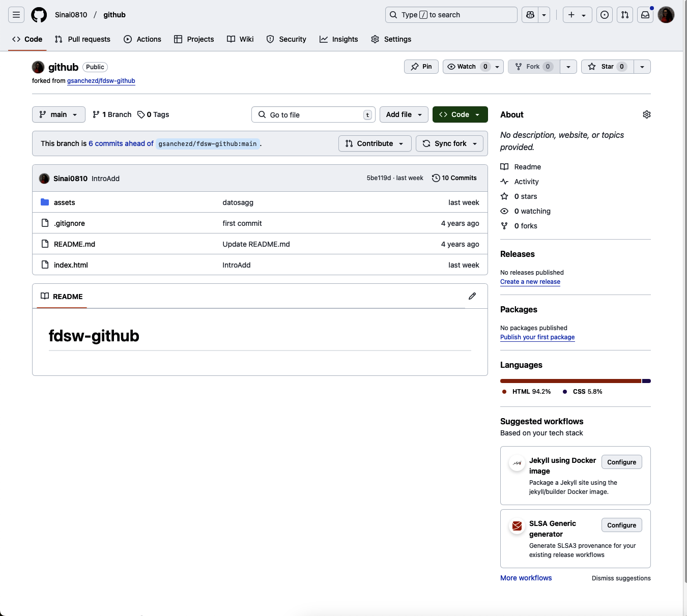Select the README tab heading
This screenshot has width=687, height=616.
(62, 297)
